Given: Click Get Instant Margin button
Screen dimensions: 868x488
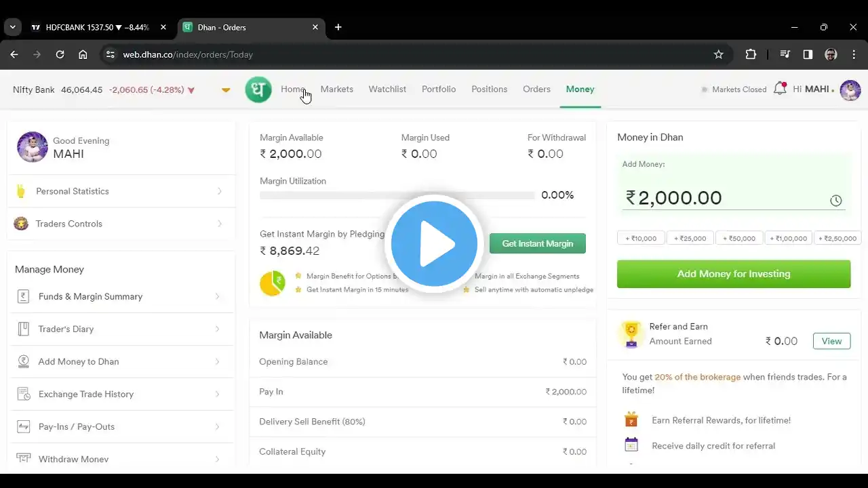Looking at the screenshot, I should (x=538, y=243).
